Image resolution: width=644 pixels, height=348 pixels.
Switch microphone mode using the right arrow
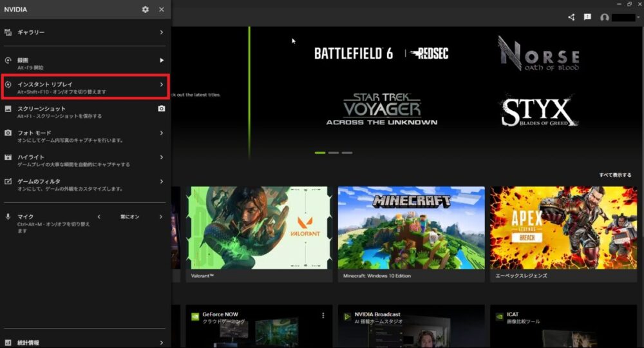[161, 217]
